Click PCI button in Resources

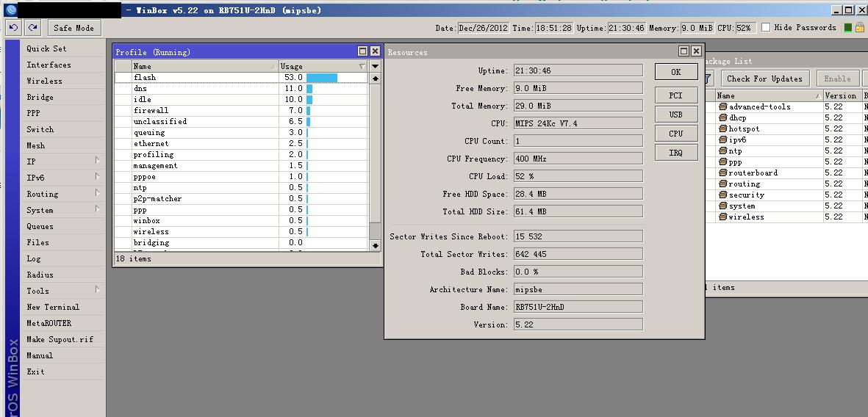[x=676, y=95]
